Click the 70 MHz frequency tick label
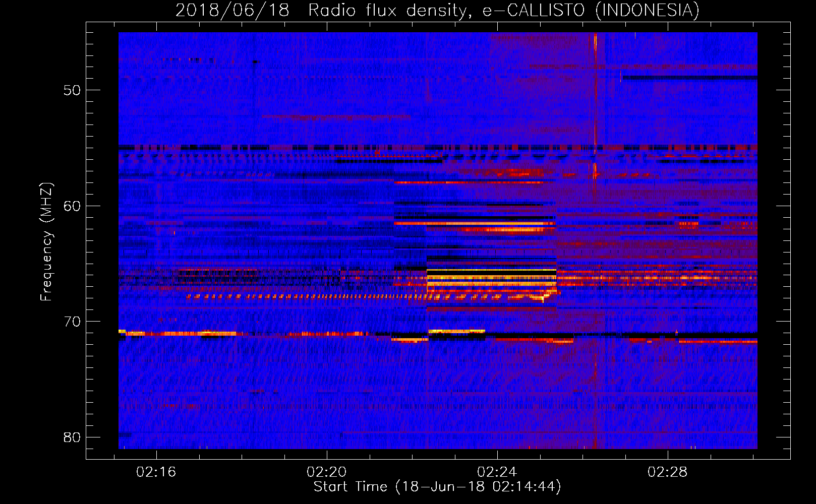 pos(72,322)
